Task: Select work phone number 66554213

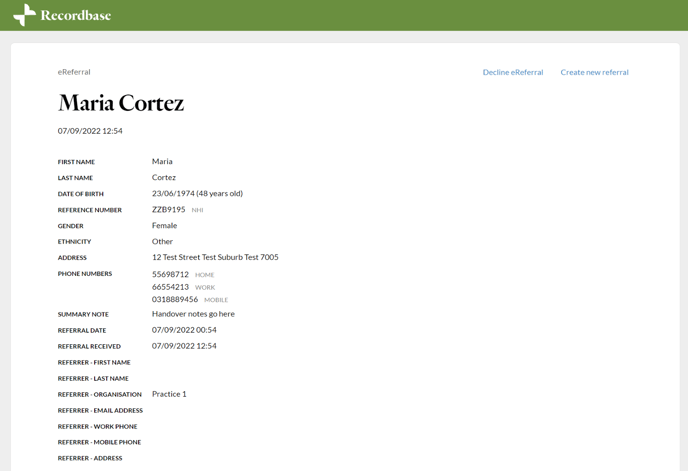Action: pos(170,287)
